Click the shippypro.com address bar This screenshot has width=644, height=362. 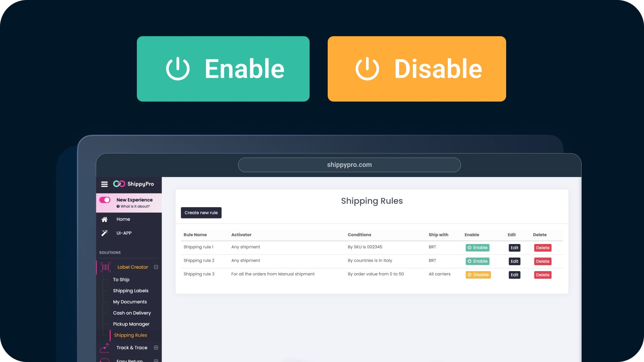pyautogui.click(x=349, y=165)
